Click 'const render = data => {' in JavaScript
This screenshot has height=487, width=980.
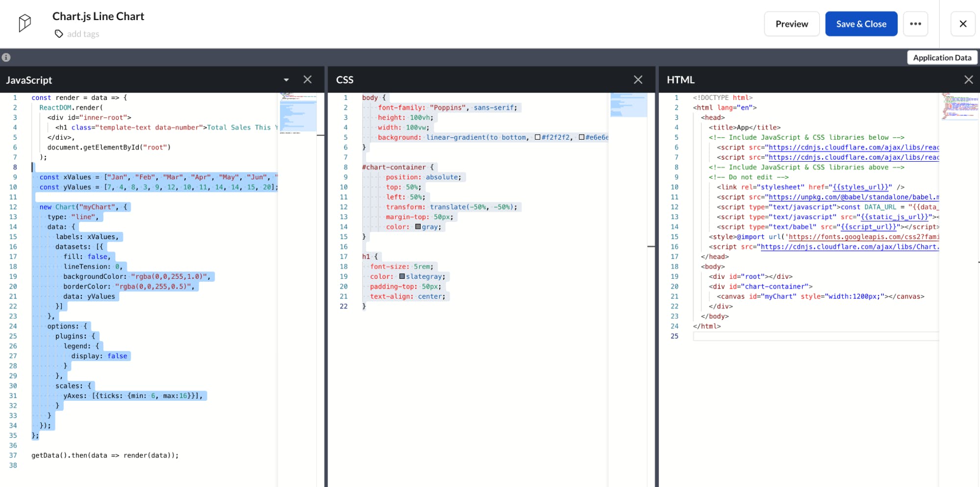79,97
